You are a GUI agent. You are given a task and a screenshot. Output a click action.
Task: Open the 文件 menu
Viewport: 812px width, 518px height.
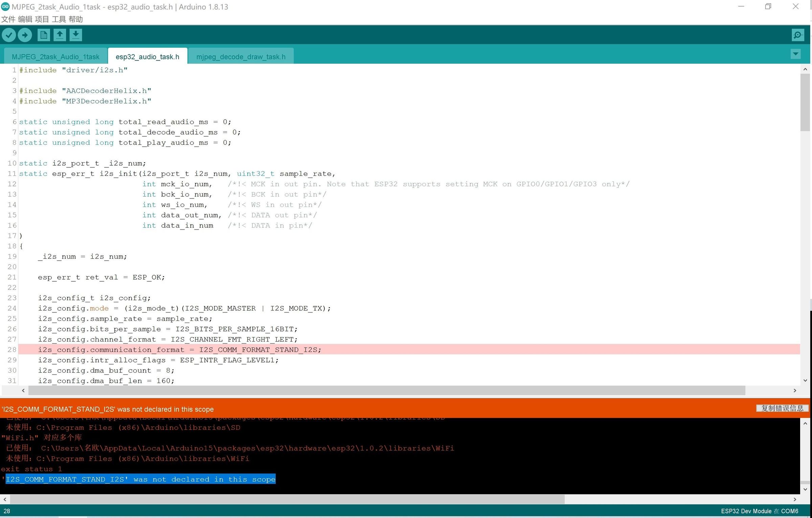(x=8, y=19)
